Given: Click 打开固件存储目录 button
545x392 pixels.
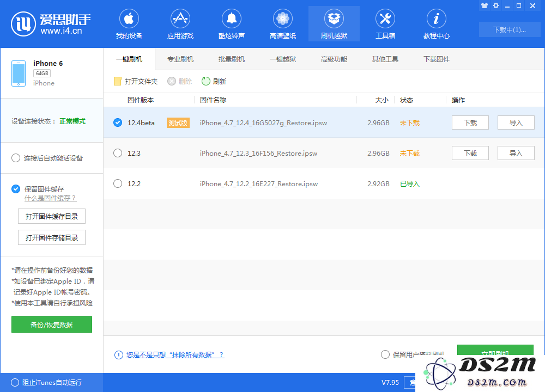Looking at the screenshot, I should 52,237.
